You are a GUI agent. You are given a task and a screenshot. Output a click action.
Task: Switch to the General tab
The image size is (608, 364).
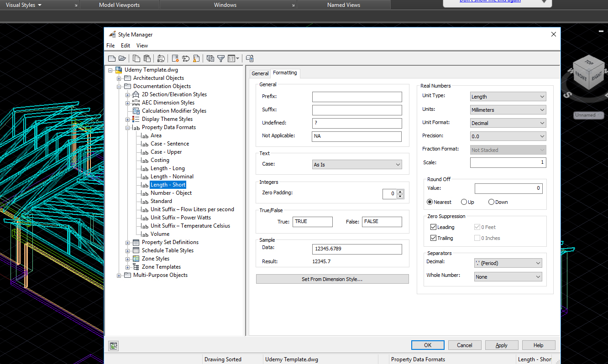[x=260, y=73]
